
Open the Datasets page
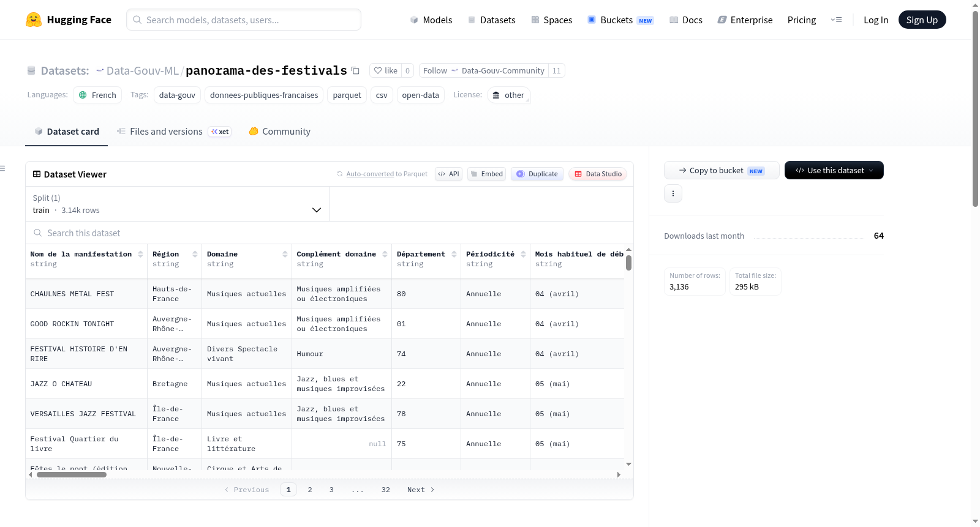coord(491,20)
